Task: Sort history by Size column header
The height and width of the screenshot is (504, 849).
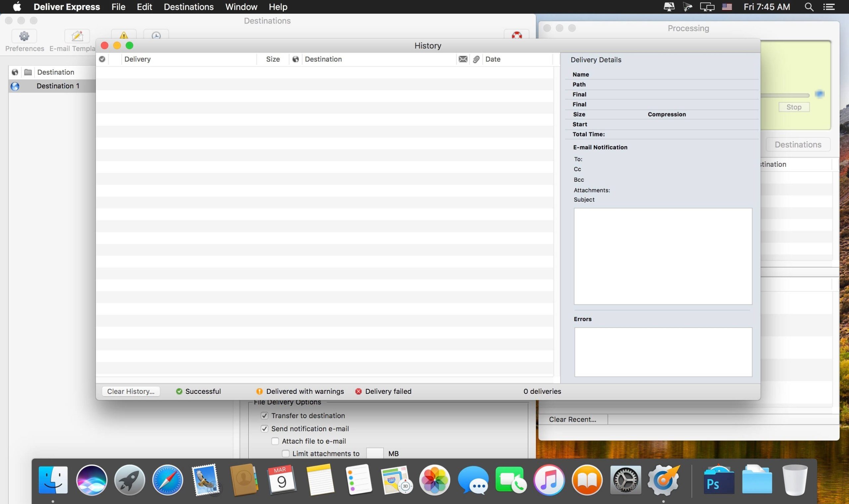Action: click(273, 59)
